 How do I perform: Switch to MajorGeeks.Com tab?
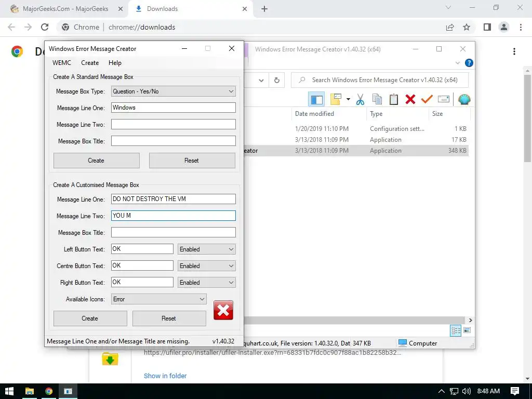pyautogui.click(x=64, y=9)
